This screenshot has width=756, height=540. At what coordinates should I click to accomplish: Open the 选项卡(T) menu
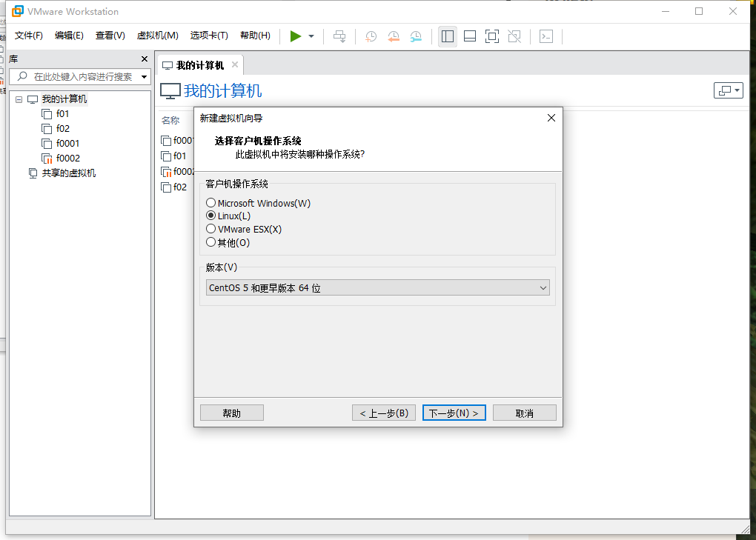[x=209, y=36]
